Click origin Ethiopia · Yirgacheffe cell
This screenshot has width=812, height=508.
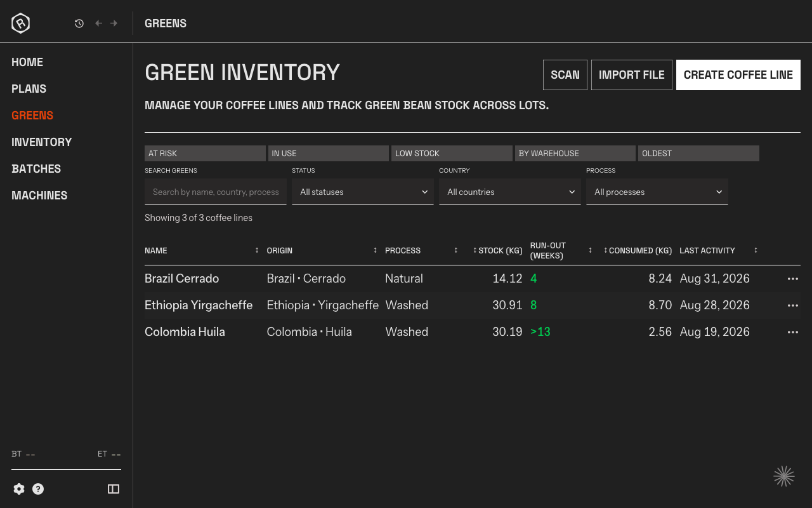coord(323,305)
